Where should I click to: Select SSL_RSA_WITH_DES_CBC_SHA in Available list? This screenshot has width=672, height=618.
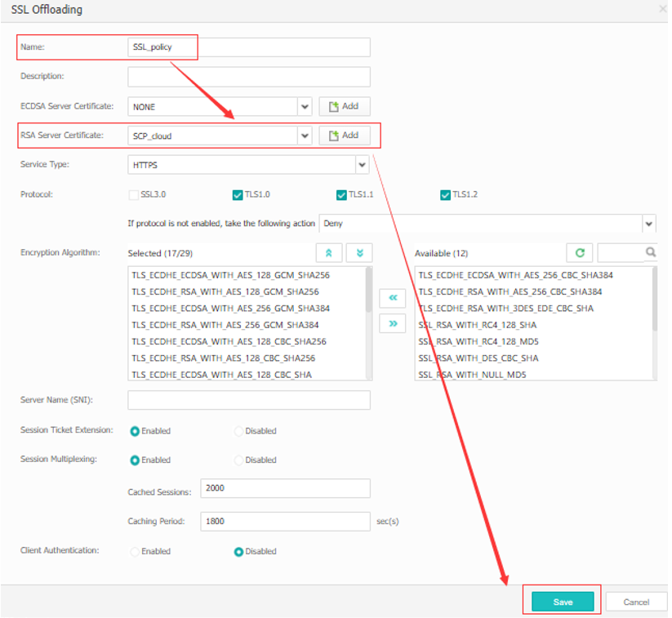478,358
